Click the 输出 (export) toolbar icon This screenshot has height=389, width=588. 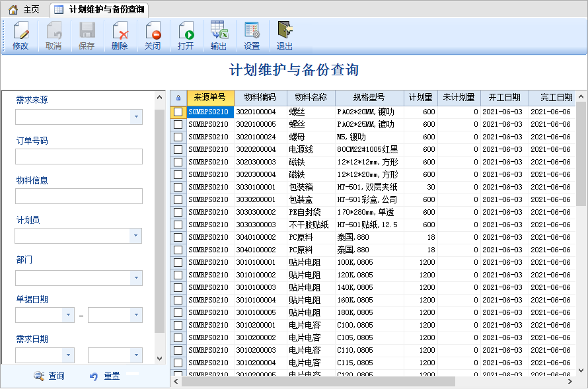point(219,36)
